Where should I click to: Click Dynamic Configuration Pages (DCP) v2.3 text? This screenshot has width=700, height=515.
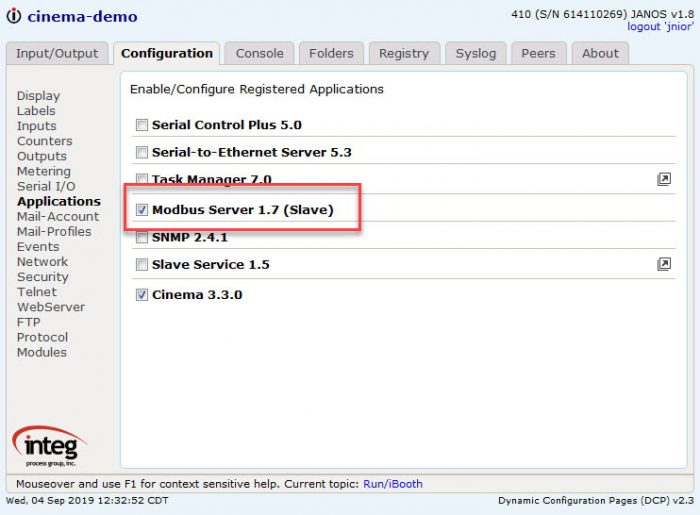click(x=596, y=501)
